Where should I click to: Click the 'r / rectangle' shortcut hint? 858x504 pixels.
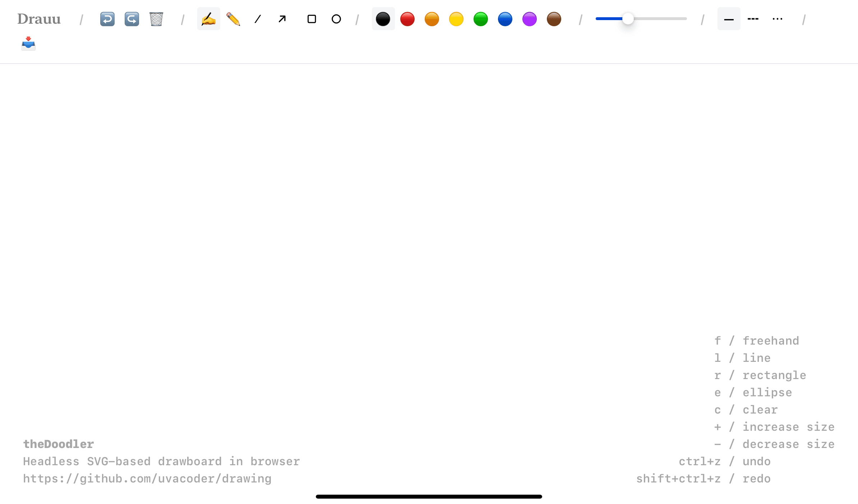click(x=760, y=375)
